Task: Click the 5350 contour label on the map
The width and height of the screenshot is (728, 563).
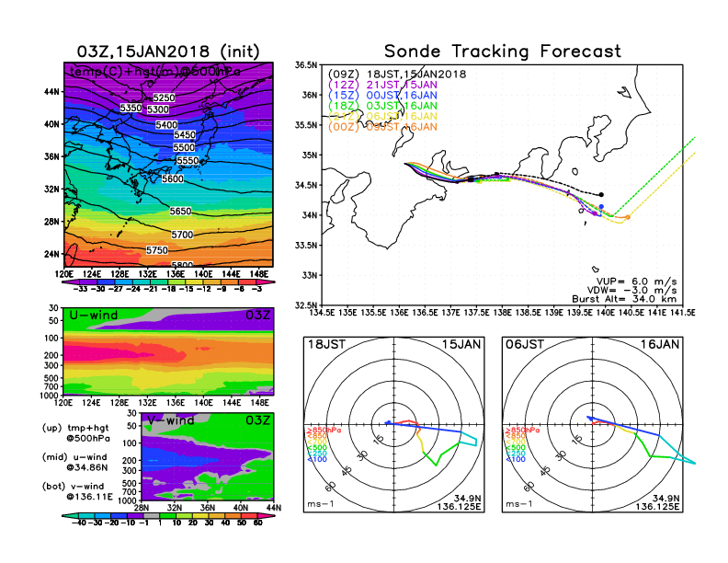Action: coord(131,109)
